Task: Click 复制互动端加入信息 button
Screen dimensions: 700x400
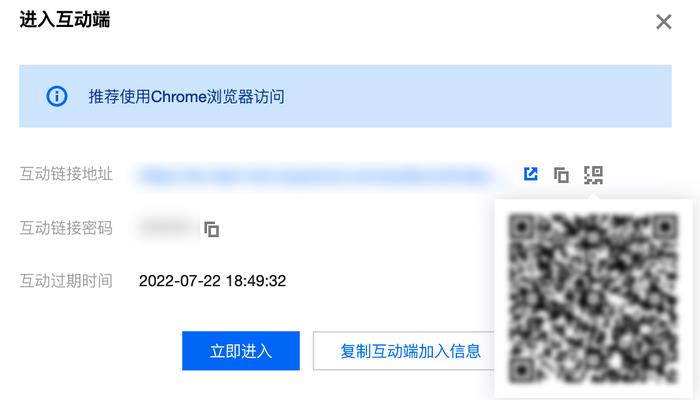Action: [410, 351]
